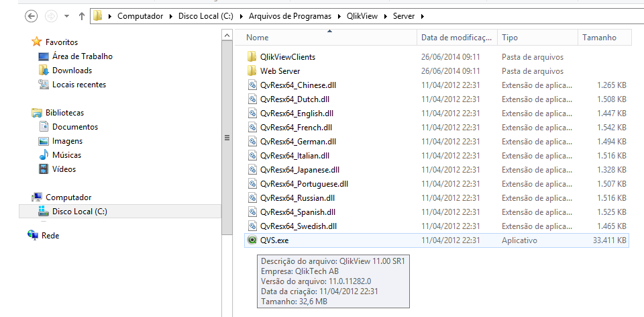
Task: Select Favoritos star icon
Action: 36,42
